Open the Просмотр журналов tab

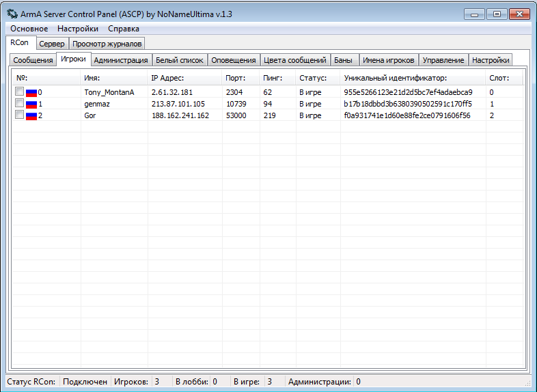point(107,44)
